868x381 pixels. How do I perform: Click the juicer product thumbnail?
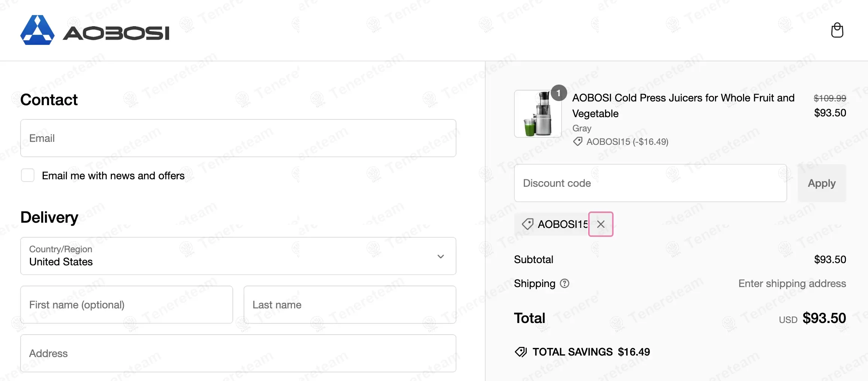(x=538, y=114)
